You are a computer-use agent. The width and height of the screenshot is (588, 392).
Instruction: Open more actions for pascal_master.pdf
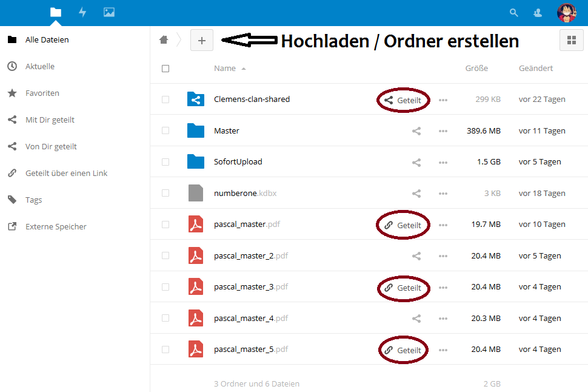pos(443,225)
